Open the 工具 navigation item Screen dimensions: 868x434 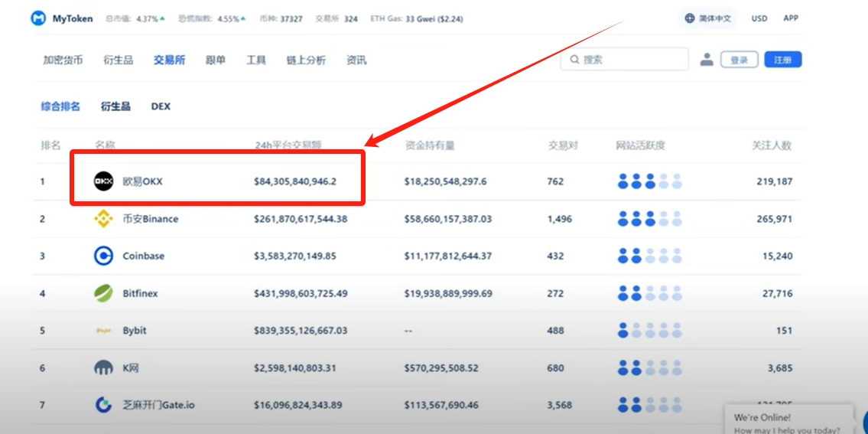point(256,60)
